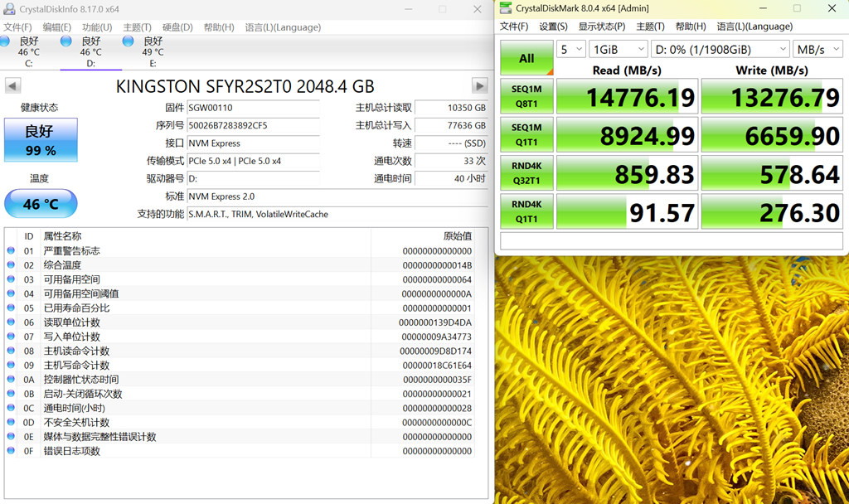Click the 传输模式 field PCIe 5.0 x4
Screen dimensions: 849x504
253,161
